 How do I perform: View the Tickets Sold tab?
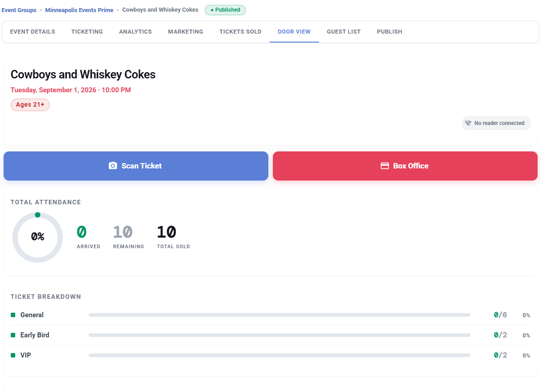pyautogui.click(x=241, y=32)
